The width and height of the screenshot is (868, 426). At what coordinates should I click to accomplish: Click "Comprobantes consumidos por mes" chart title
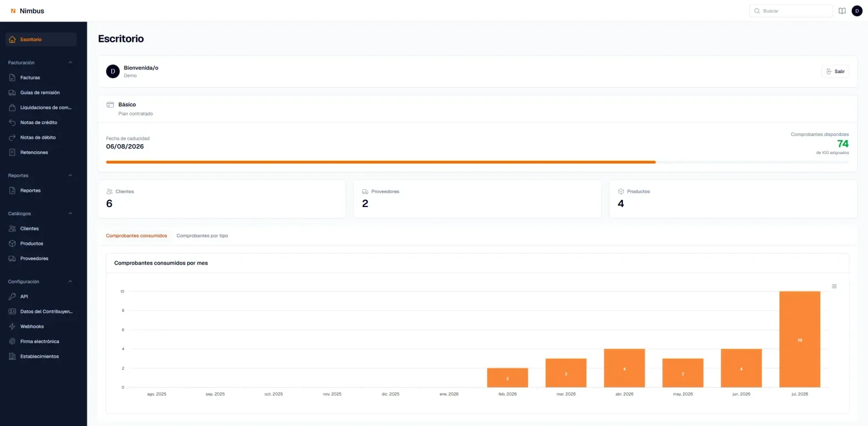(161, 263)
